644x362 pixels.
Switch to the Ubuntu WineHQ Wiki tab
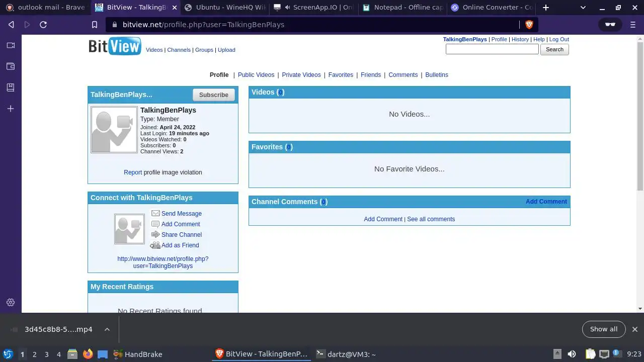225,8
